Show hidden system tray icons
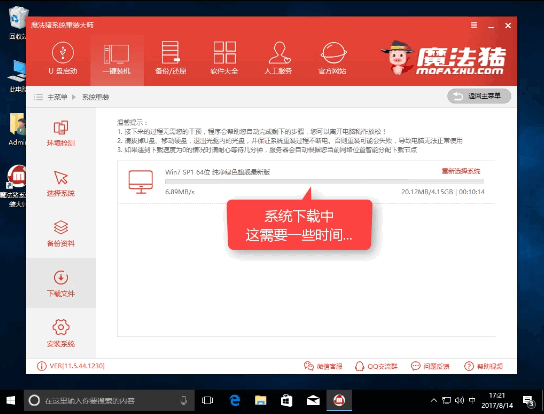544x414 pixels. pyautogui.click(x=434, y=401)
